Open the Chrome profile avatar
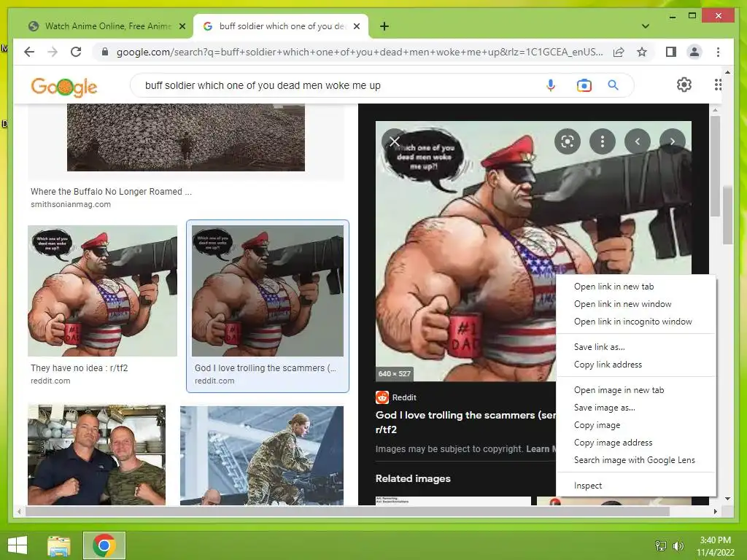 [x=694, y=52]
